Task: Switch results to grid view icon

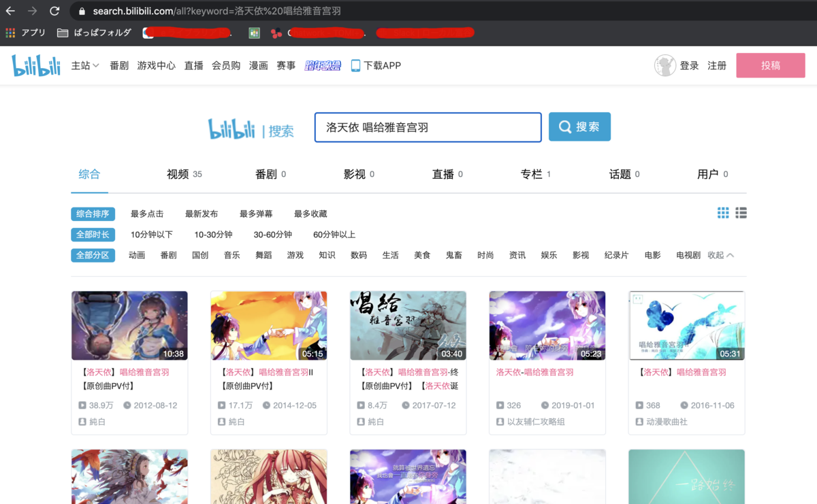Action: 722,213
